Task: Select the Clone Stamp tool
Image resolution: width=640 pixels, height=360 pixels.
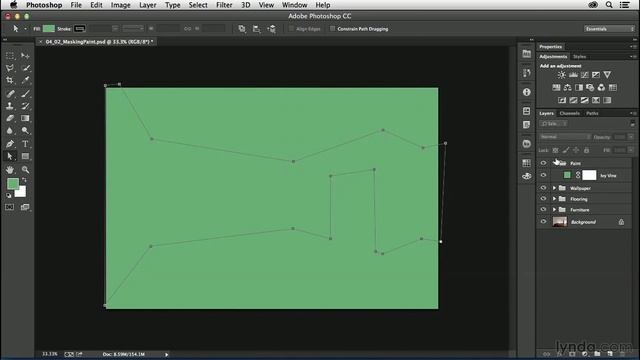Action: point(10,106)
